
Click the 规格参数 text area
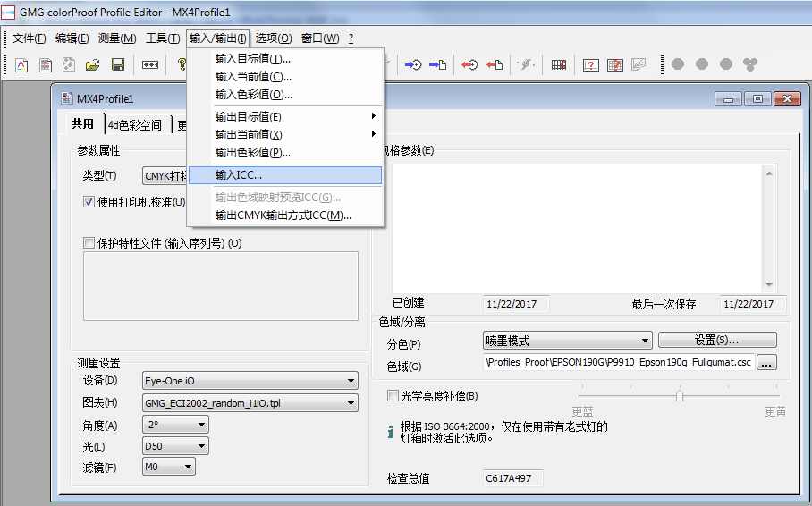(x=577, y=228)
